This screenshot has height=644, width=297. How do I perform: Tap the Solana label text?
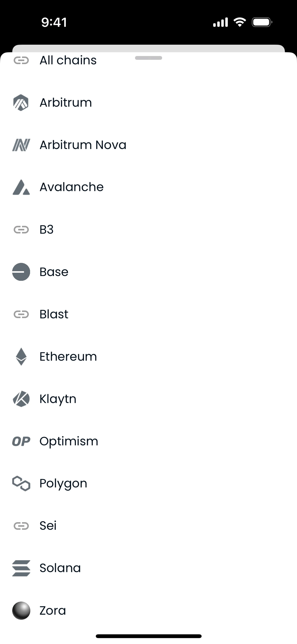60,568
